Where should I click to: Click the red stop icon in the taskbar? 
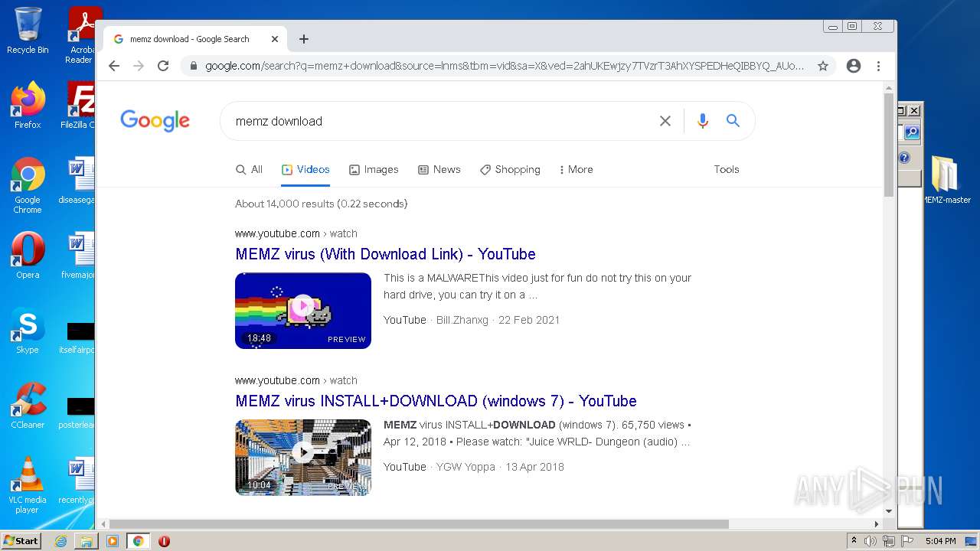[164, 541]
